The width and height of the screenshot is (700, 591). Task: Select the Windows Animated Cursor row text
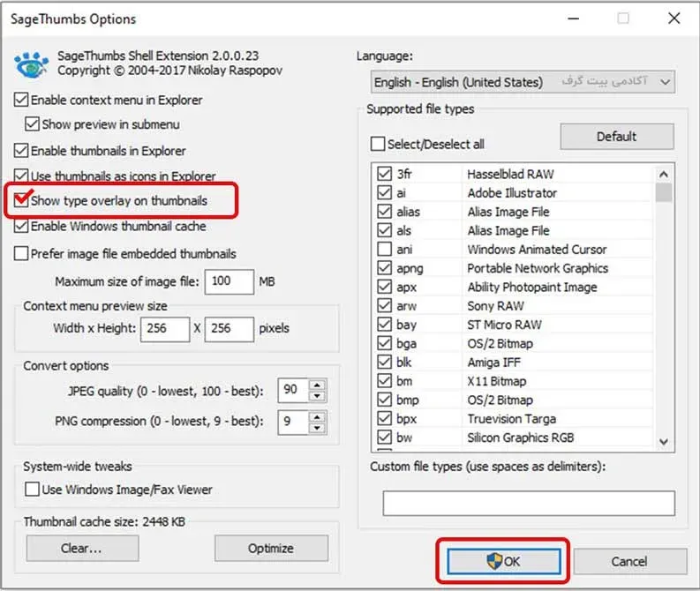click(x=537, y=250)
